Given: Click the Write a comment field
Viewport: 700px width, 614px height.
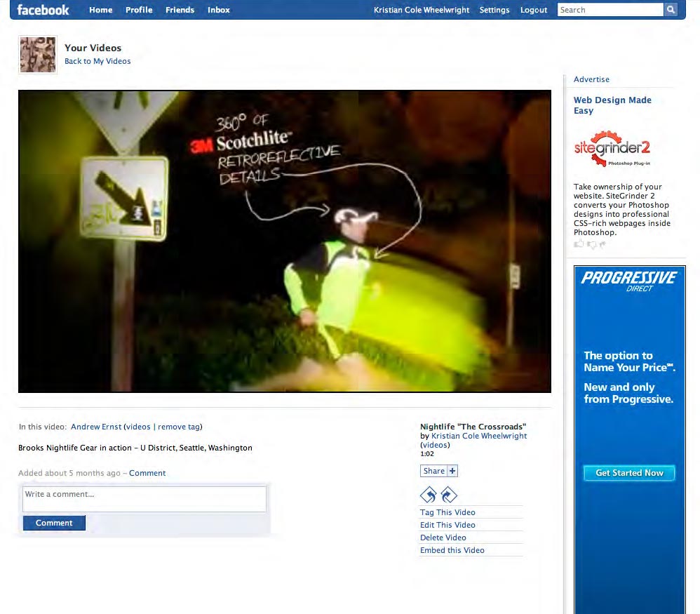Looking at the screenshot, I should 144,499.
